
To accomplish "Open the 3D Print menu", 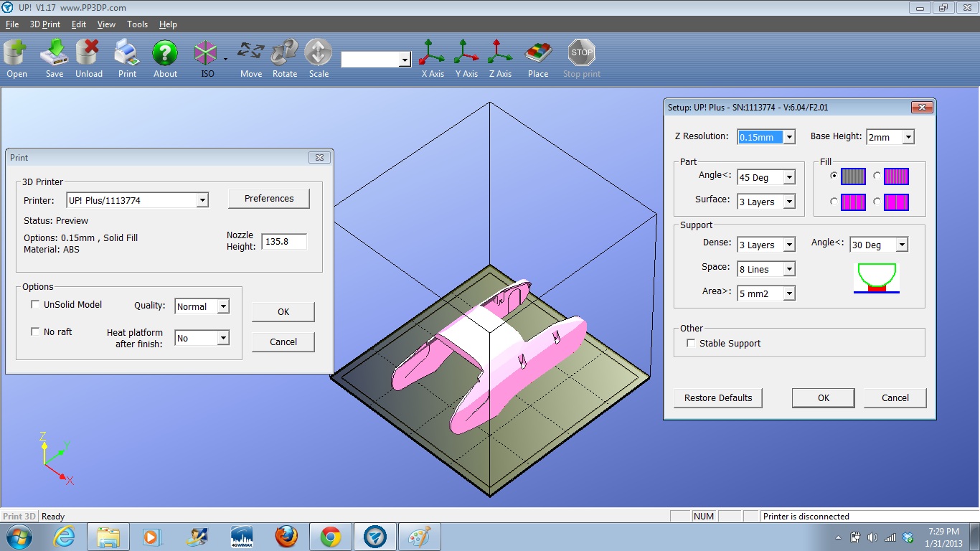I will point(45,24).
